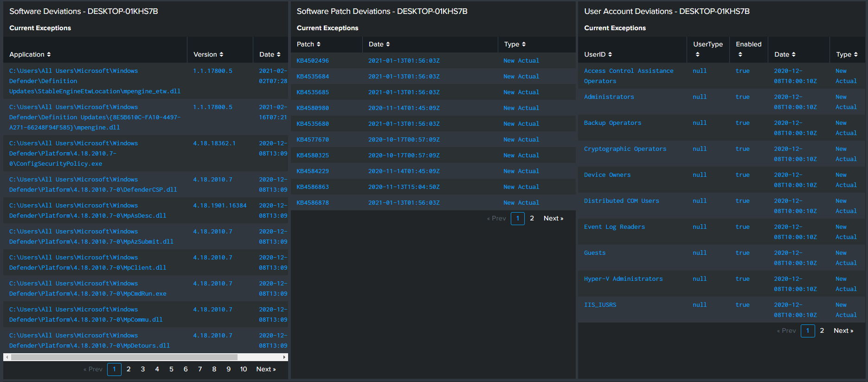The width and height of the screenshot is (868, 382).
Task: Sort user accounts by Date column
Action: pyautogui.click(x=785, y=54)
